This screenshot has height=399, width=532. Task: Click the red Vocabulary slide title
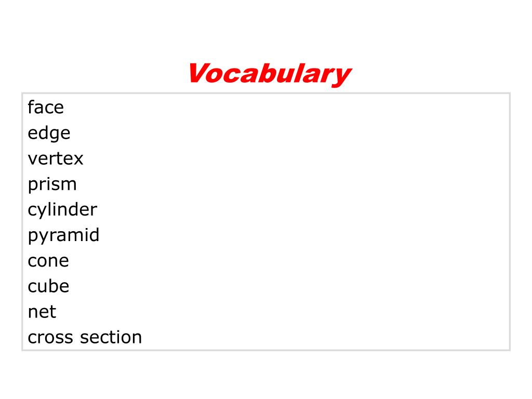[x=270, y=74]
